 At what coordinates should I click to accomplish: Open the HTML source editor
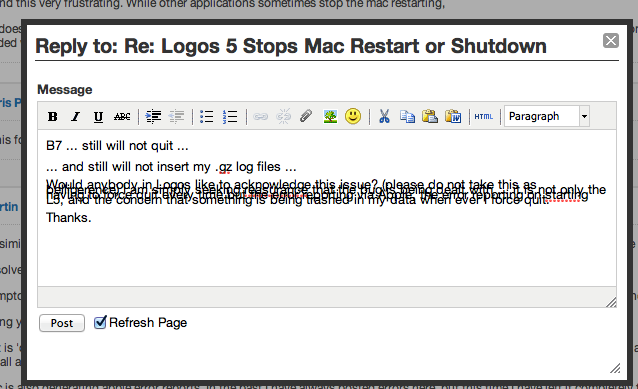click(484, 117)
